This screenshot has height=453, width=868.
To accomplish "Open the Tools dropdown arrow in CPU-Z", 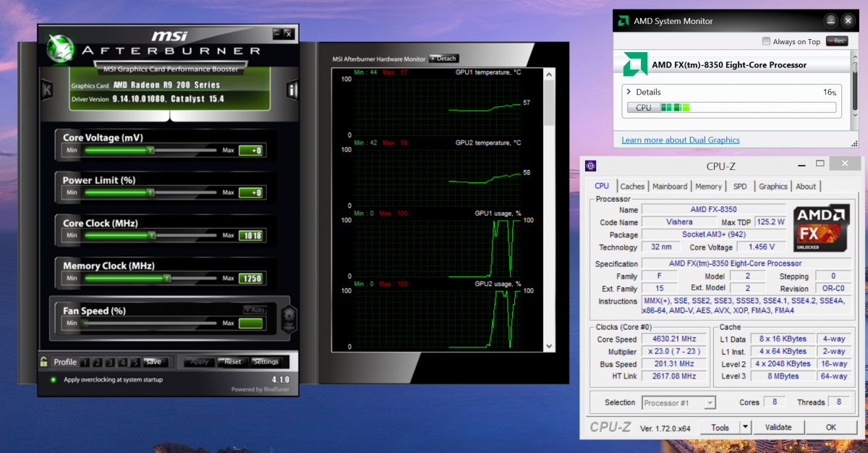I will (746, 427).
